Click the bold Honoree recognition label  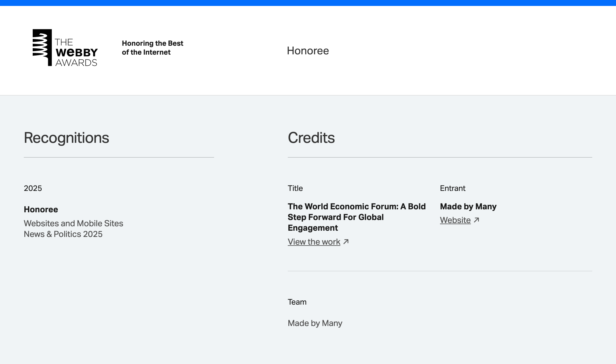41,209
